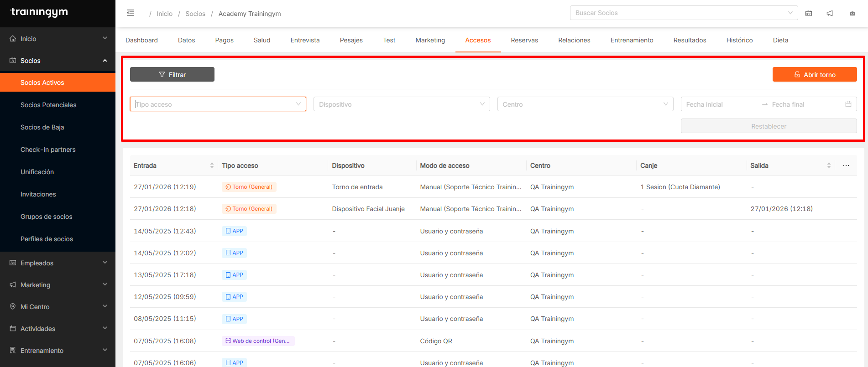Open the table column options ellipsis
Viewport: 868px width, 367px height.
click(x=846, y=165)
